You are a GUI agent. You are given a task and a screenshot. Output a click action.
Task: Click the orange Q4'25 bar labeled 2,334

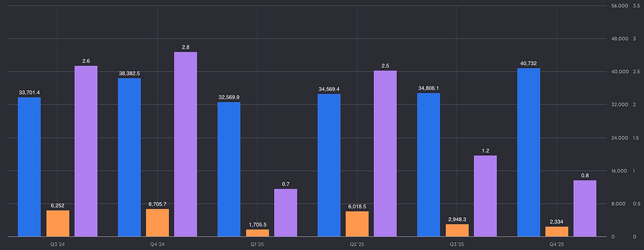pyautogui.click(x=557, y=232)
